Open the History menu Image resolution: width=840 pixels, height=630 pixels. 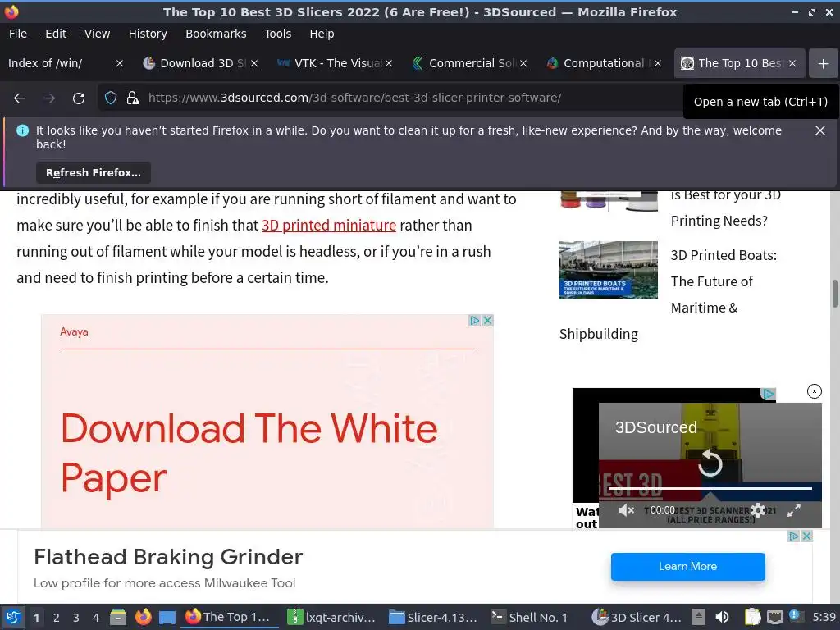tap(148, 34)
